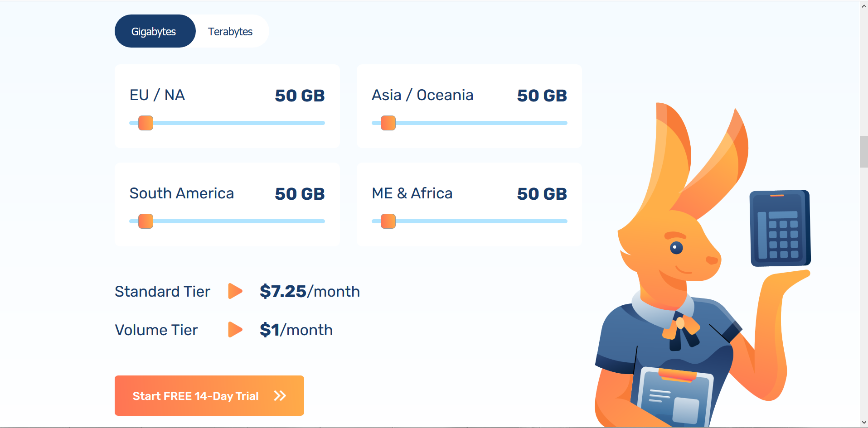This screenshot has height=428, width=868.
Task: Click the Asia / Oceania slider track
Action: click(x=470, y=123)
